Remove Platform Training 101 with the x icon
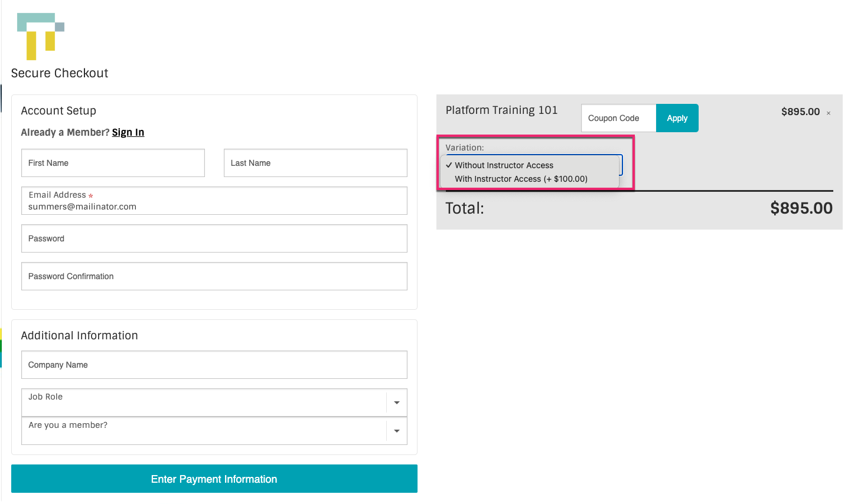 pyautogui.click(x=829, y=113)
